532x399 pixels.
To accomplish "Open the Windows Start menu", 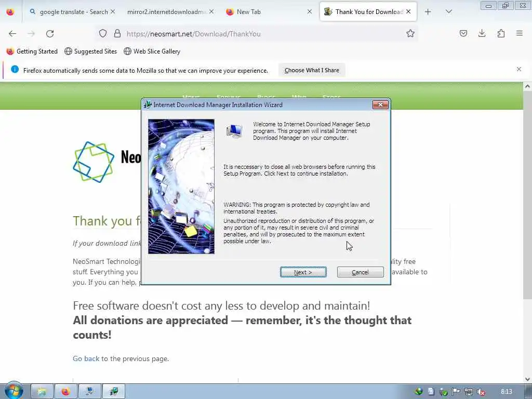I will [14, 391].
